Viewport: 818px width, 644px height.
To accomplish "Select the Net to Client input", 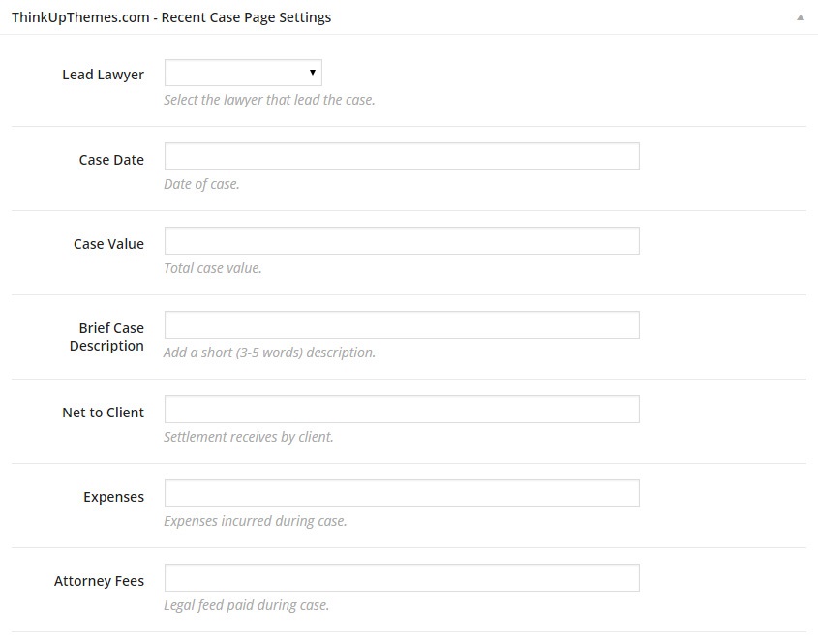I will [x=402, y=410].
